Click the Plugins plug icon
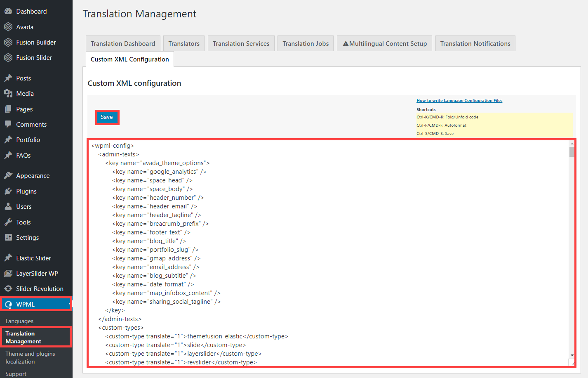Screen dimensions: 588x378 point(8,191)
